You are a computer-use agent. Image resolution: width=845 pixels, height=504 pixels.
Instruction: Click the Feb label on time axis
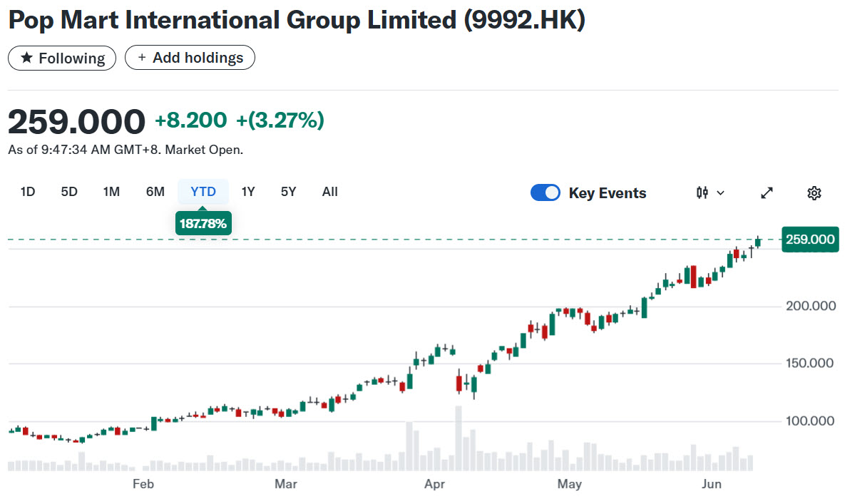[143, 484]
